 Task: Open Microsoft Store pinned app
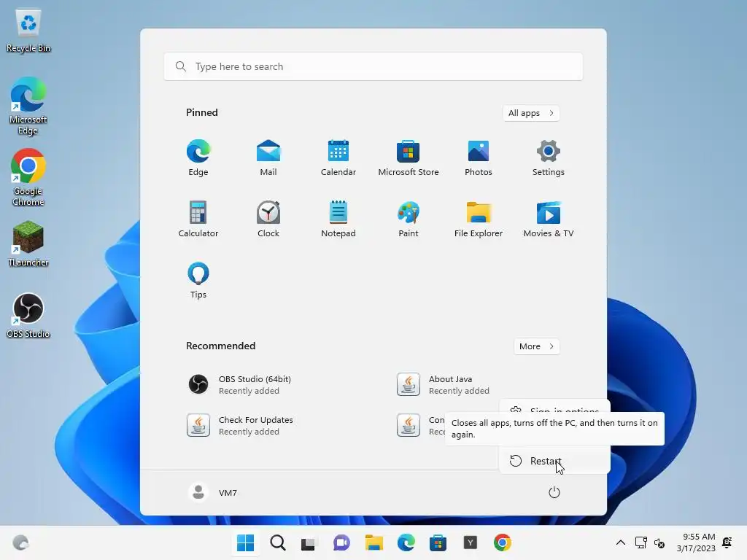[409, 158]
